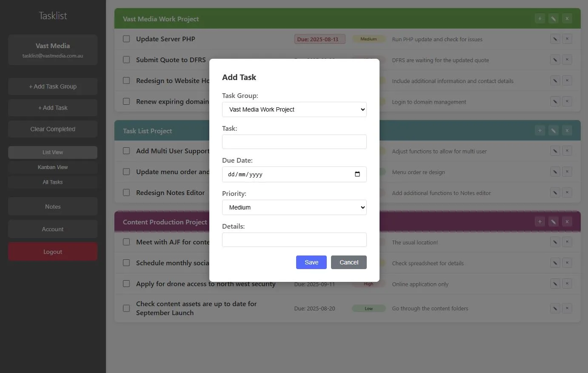Delete the Renew expiring domain task
The height and width of the screenshot is (373, 588).
(x=567, y=101)
